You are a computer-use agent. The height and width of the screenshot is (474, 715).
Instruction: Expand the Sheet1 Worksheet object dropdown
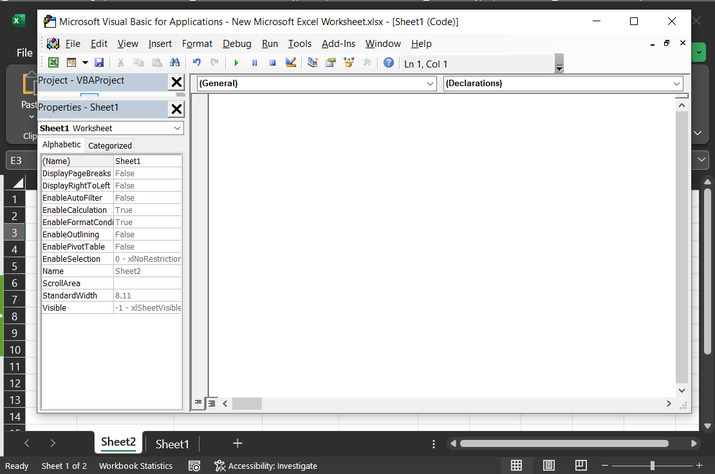177,128
